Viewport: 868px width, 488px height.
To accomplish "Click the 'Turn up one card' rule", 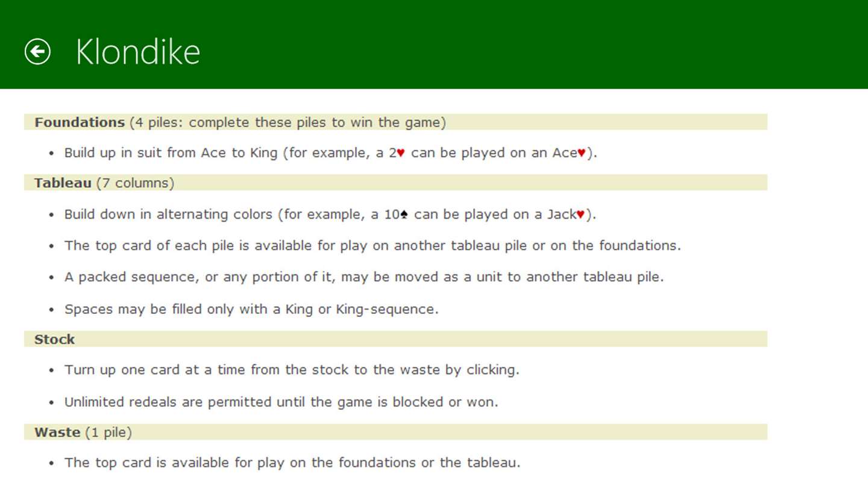I will coord(292,370).
